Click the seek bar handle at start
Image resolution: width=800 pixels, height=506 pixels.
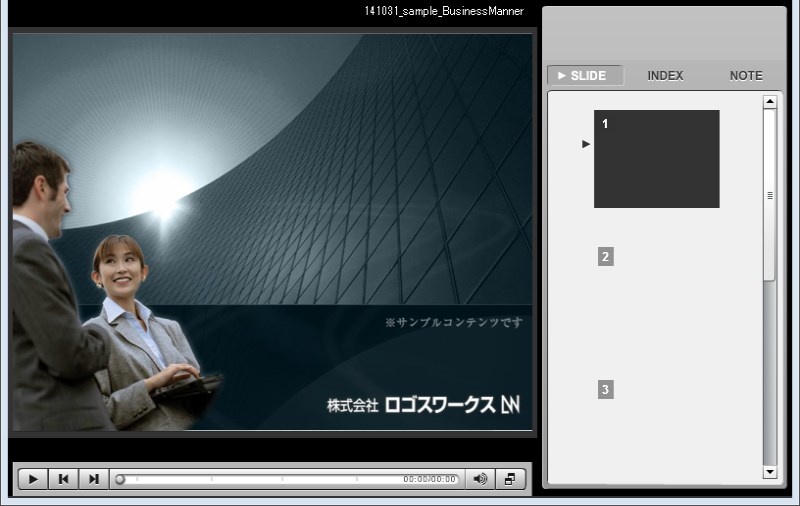(120, 479)
